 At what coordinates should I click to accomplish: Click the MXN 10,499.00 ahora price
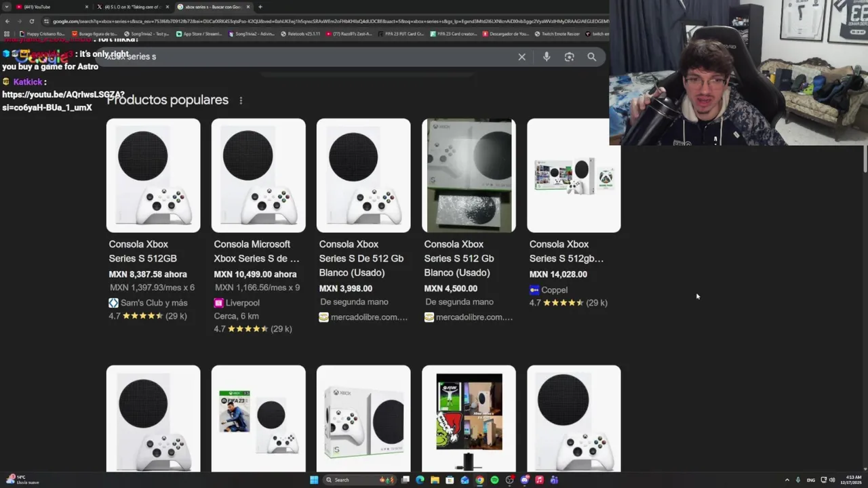pos(255,274)
